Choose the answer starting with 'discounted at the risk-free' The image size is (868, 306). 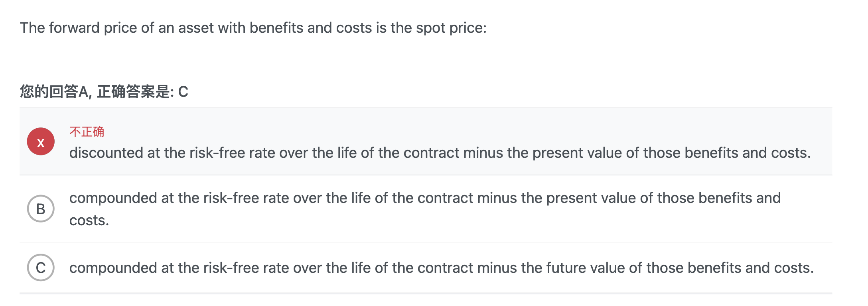[x=440, y=153]
